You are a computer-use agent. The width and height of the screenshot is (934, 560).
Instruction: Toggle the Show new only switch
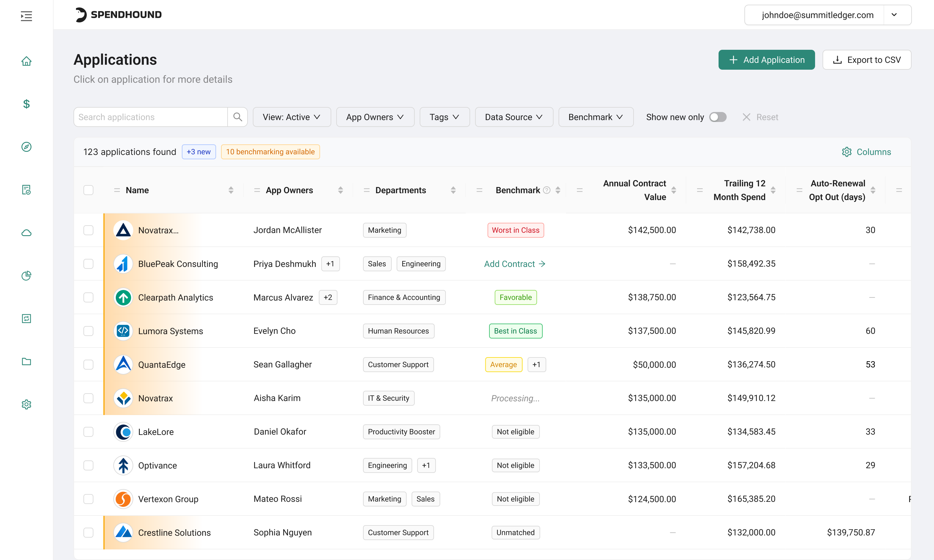tap(718, 117)
